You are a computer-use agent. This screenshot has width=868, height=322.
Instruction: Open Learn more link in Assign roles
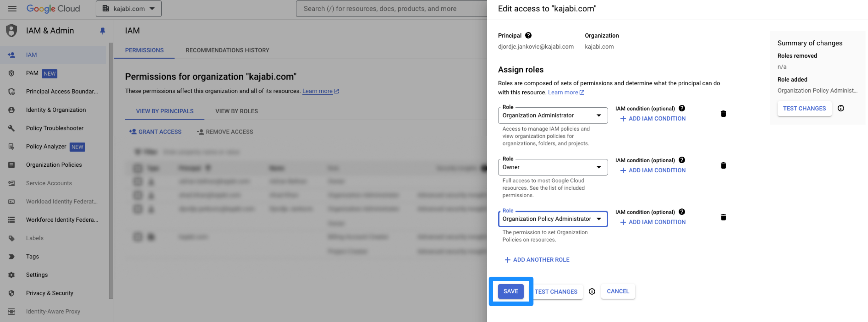tap(566, 92)
